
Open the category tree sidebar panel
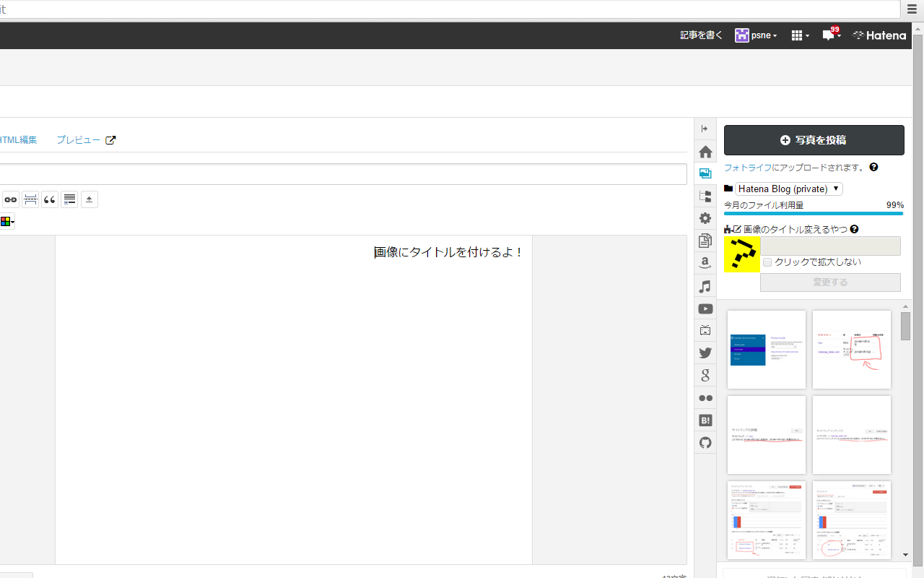click(x=705, y=196)
